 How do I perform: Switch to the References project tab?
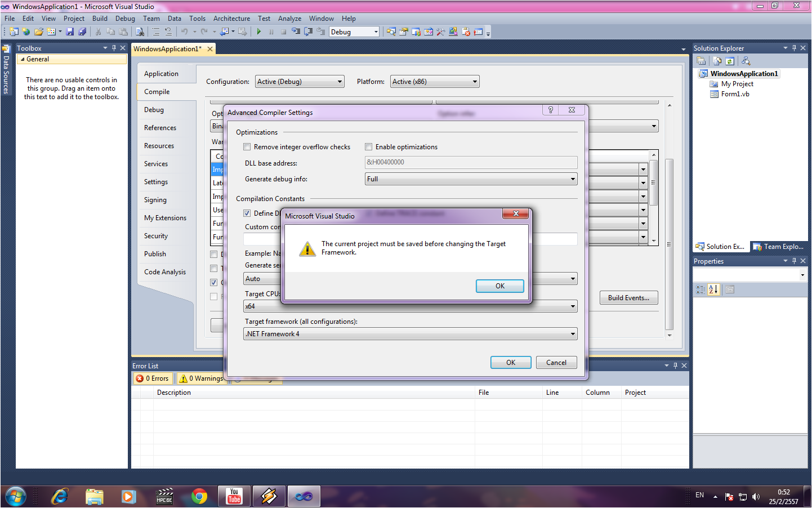pos(160,128)
